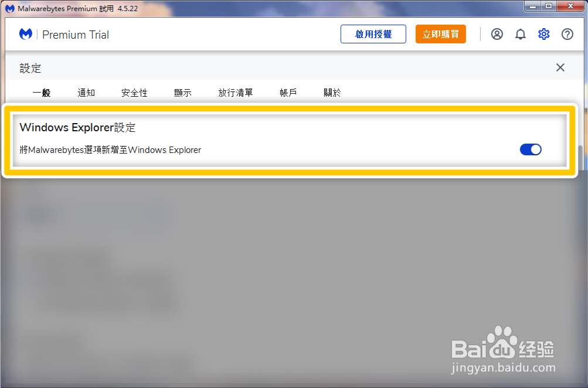Image resolution: width=588 pixels, height=388 pixels.
Task: Click the Windows Explorer設定 heading
Action: click(x=77, y=127)
